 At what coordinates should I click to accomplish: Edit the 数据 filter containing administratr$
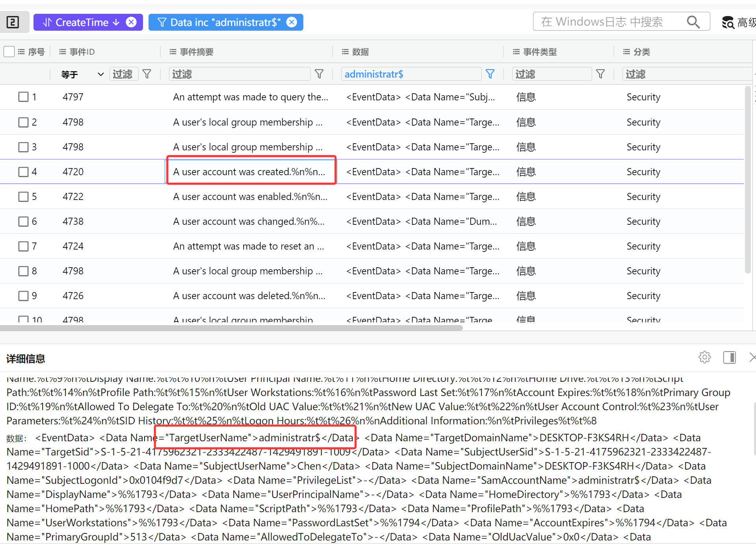tap(411, 74)
